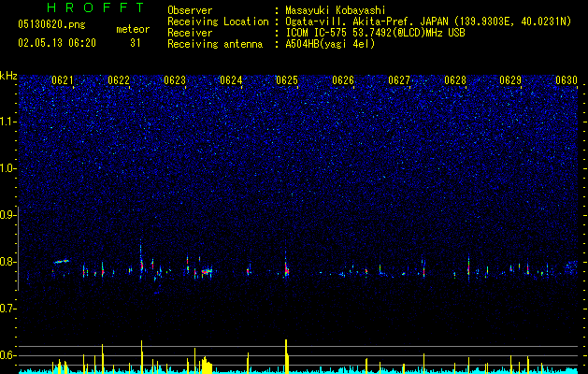Click the kHz axis unit label
The width and height of the screenshot is (588, 374).
(8, 76)
